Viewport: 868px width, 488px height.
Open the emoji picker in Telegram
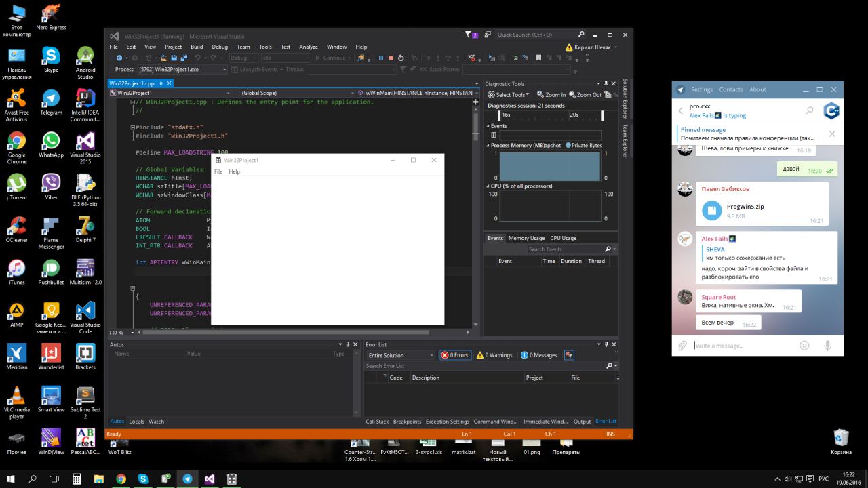click(804, 346)
